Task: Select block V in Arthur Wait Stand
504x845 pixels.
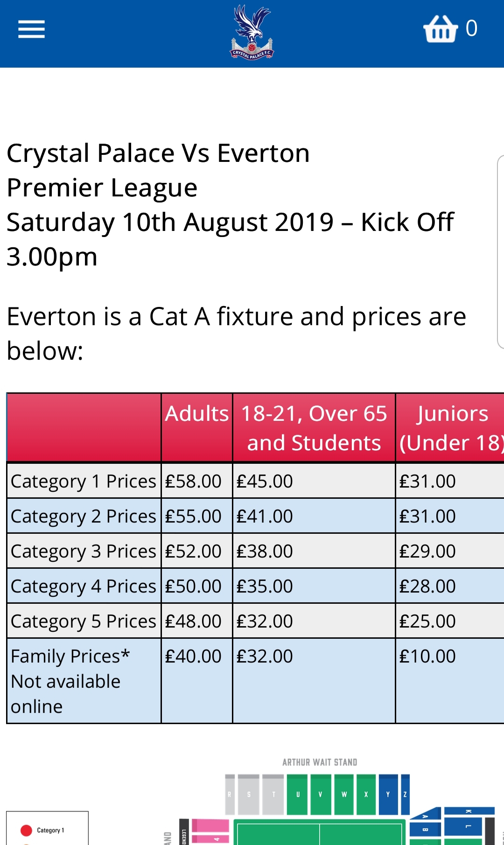Action: click(320, 794)
